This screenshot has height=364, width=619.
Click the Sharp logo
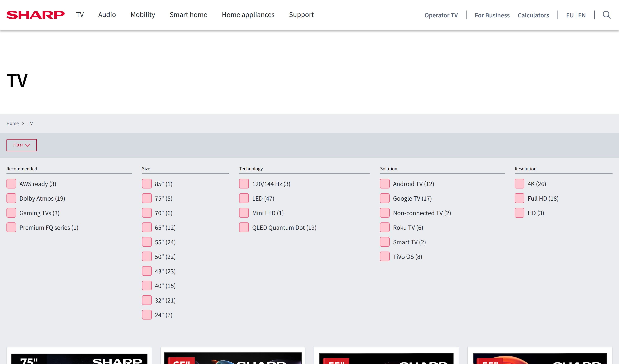point(36,15)
